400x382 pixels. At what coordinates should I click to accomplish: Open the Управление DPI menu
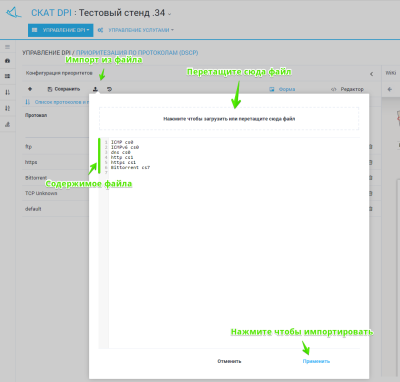coord(60,30)
